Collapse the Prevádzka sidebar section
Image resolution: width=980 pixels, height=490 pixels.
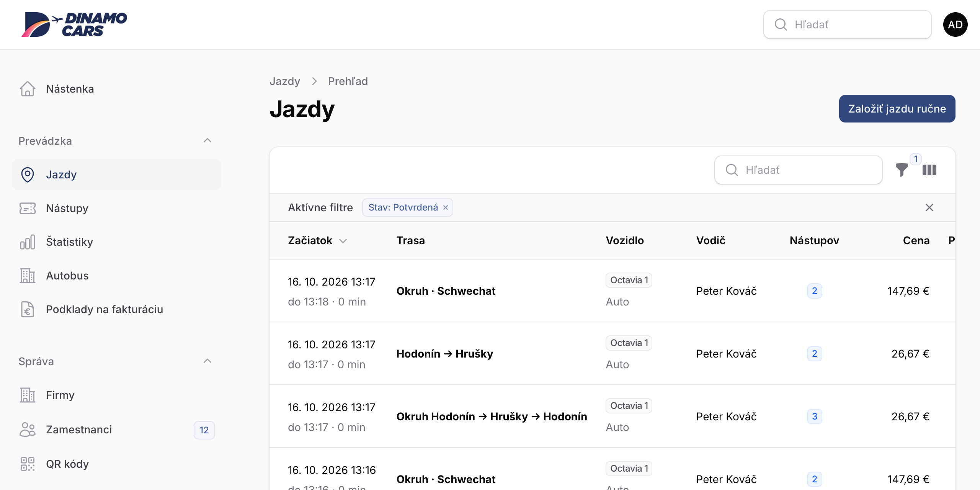207,140
